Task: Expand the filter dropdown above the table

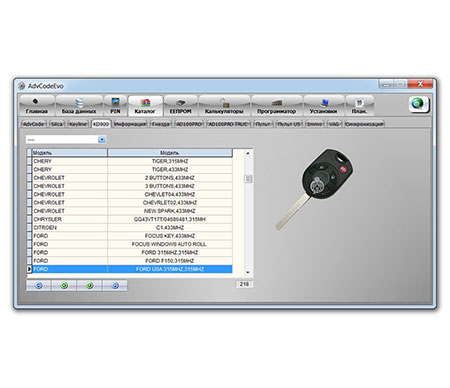Action: click(102, 140)
